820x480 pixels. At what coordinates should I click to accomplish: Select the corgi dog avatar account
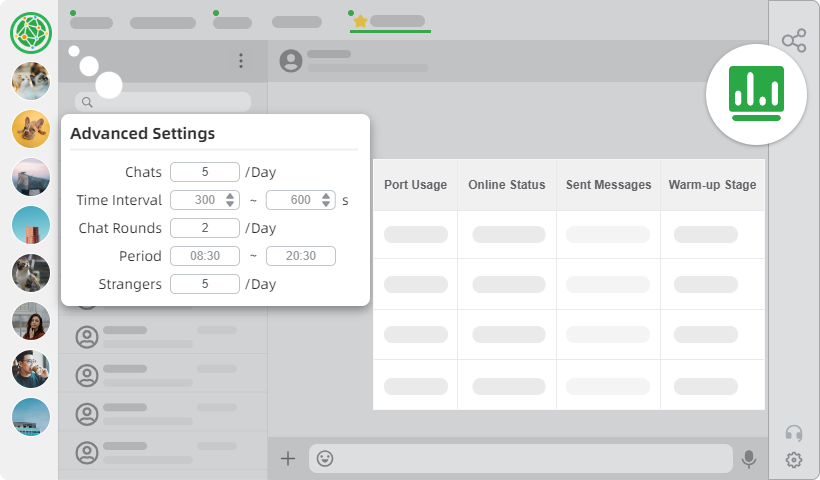pos(30,129)
